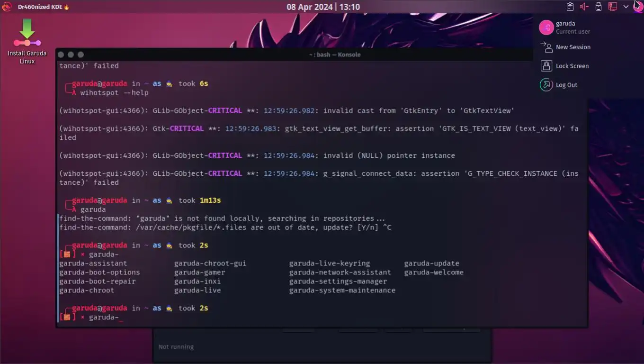The height and width of the screenshot is (364, 644).
Task: Click the Konsole window title bar text
Action: pyautogui.click(x=334, y=55)
